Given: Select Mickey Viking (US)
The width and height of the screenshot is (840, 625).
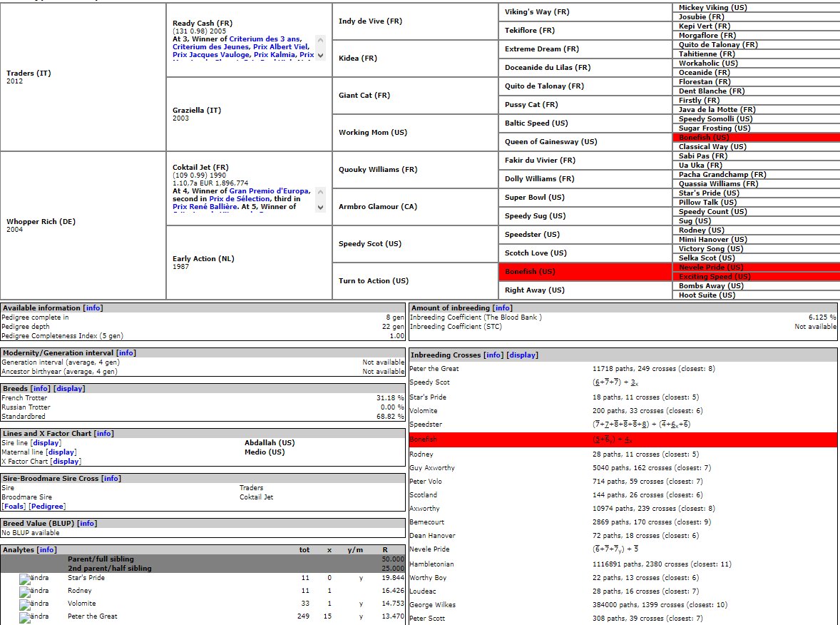Looking at the screenshot, I should (x=712, y=8).
